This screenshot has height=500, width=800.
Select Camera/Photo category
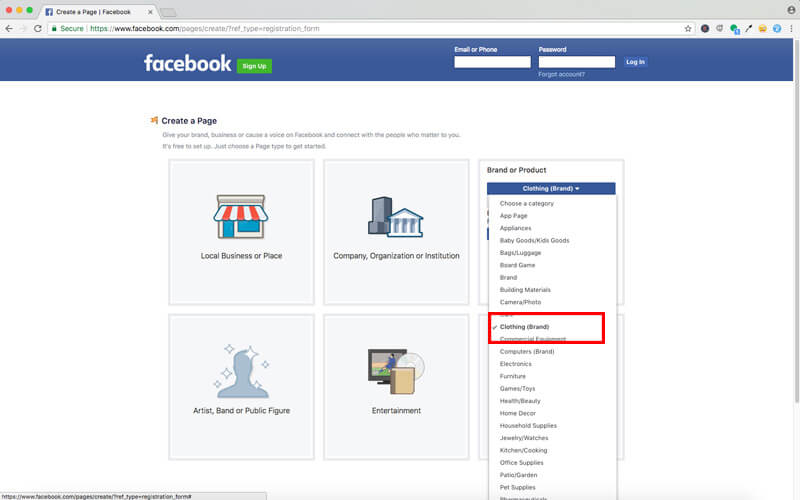point(520,302)
